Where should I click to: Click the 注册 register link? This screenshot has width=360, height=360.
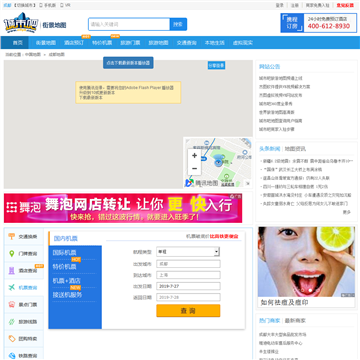(295, 5)
